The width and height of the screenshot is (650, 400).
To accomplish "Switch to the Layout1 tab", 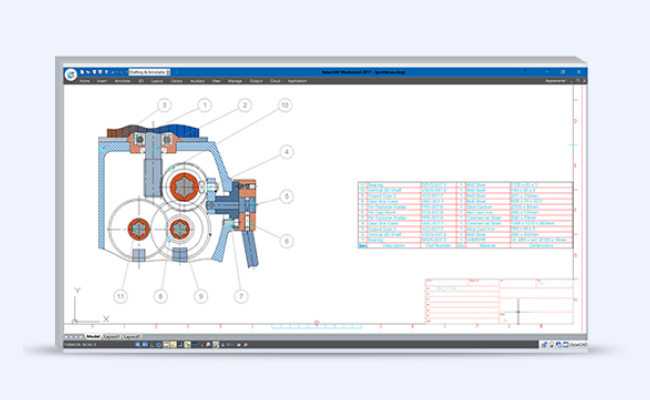I will (112, 336).
